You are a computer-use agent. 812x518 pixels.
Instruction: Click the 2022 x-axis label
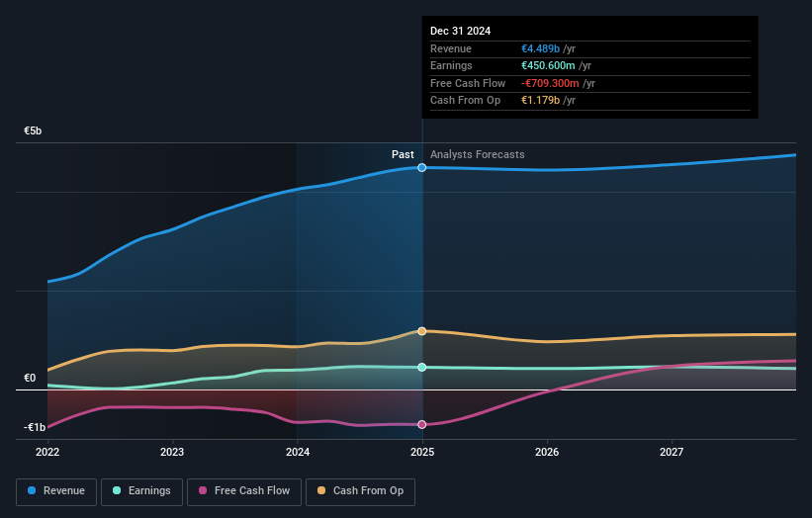point(47,452)
